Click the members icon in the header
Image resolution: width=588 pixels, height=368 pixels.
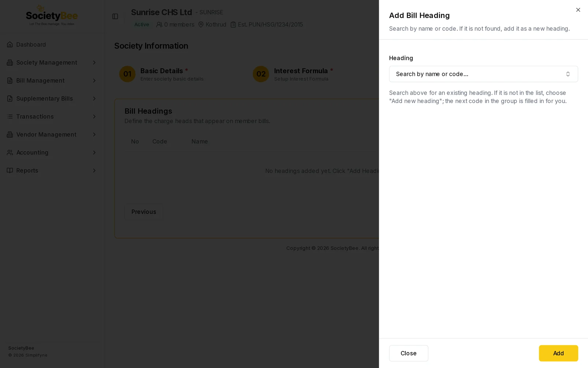click(x=159, y=25)
